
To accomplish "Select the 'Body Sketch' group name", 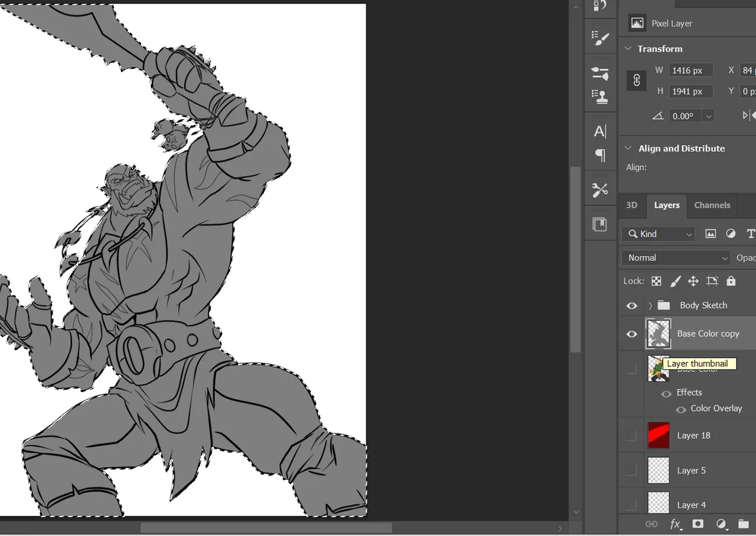I will click(703, 305).
